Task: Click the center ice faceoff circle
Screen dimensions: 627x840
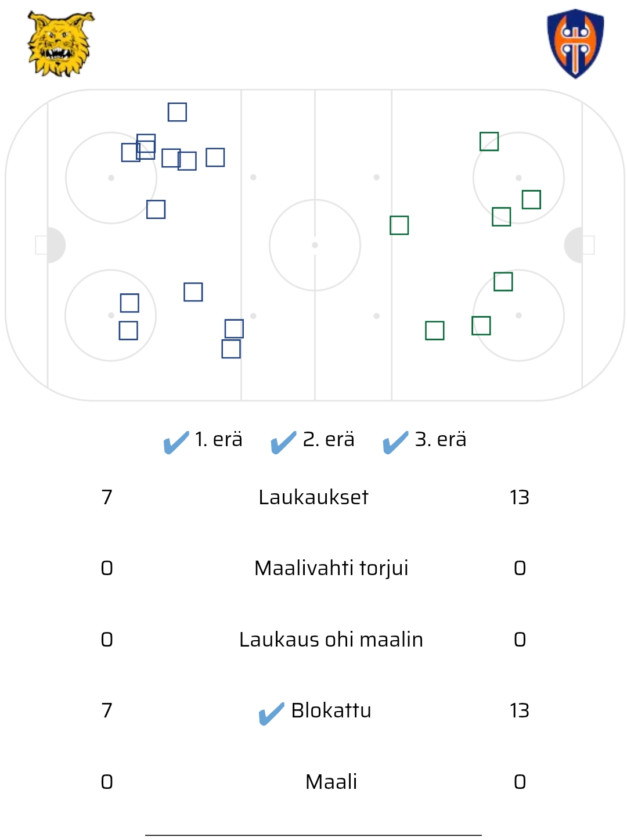Action: pyautogui.click(x=315, y=245)
